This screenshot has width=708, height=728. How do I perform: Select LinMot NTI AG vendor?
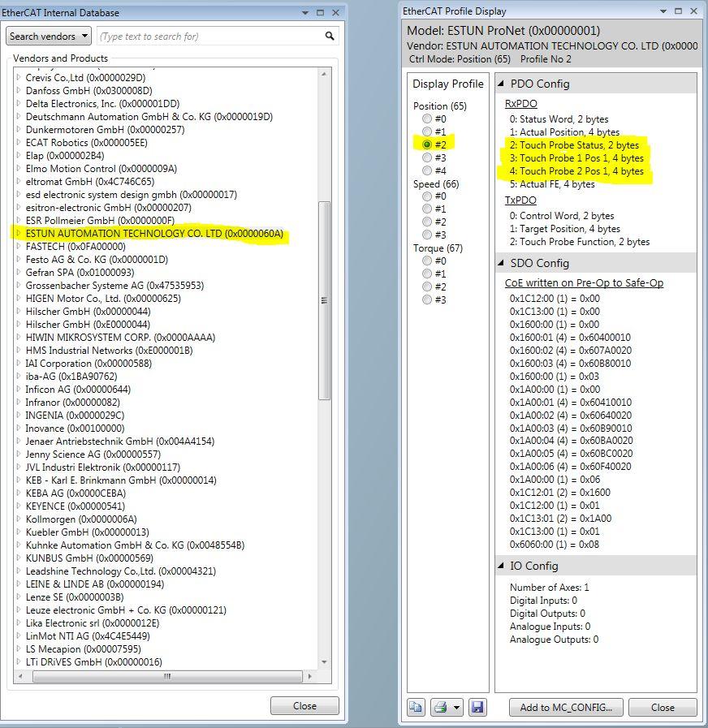tap(88, 636)
